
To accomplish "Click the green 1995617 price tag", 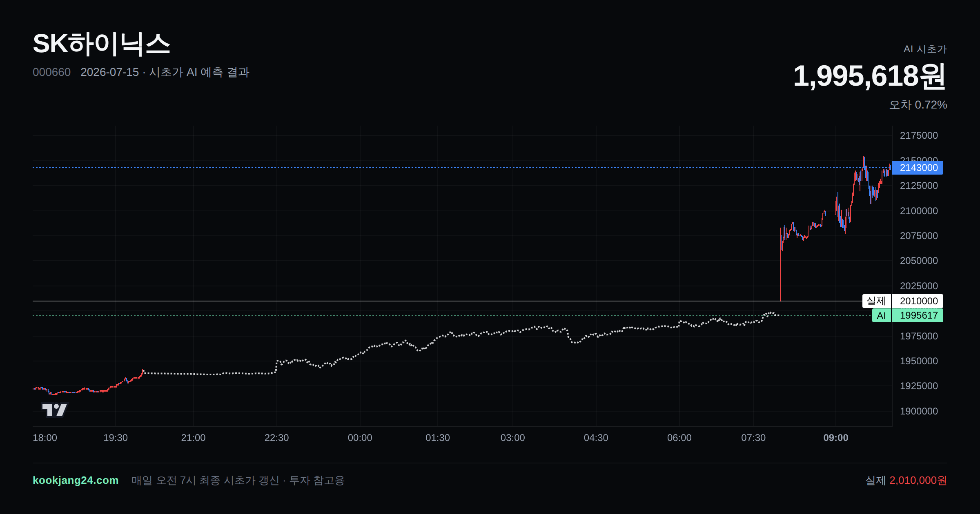I will pyautogui.click(x=918, y=315).
